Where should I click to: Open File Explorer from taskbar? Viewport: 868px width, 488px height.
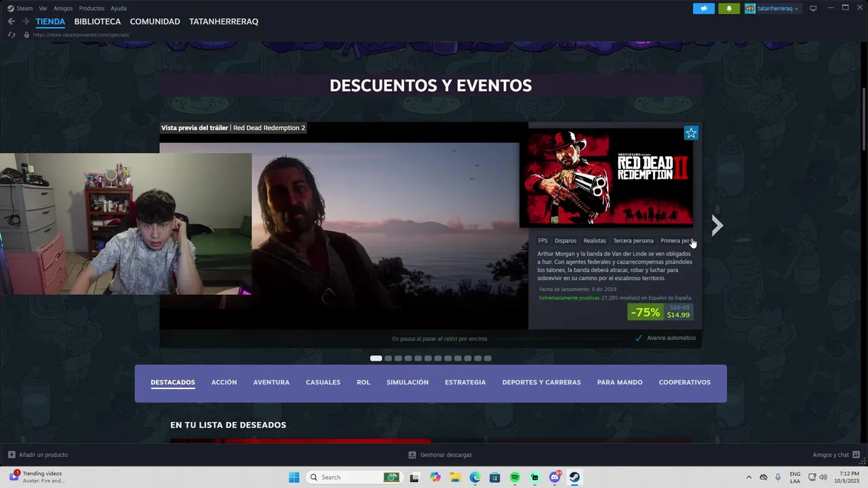coord(455,477)
